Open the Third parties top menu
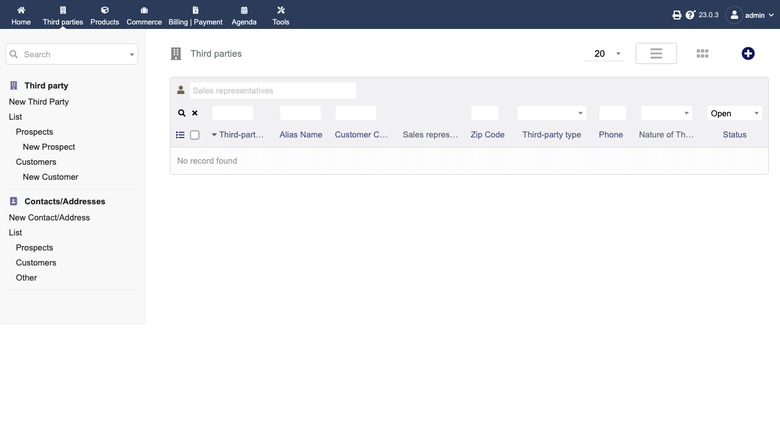The width and height of the screenshot is (780, 439). 63,15
